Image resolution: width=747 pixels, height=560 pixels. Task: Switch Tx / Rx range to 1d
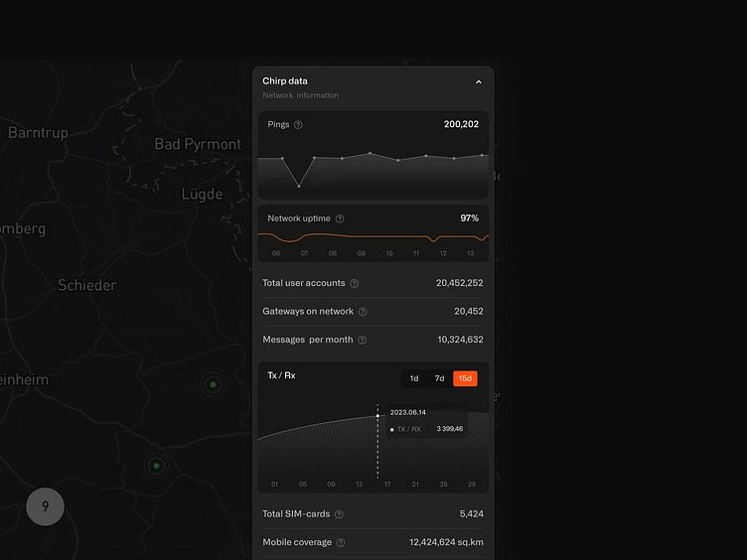(414, 378)
